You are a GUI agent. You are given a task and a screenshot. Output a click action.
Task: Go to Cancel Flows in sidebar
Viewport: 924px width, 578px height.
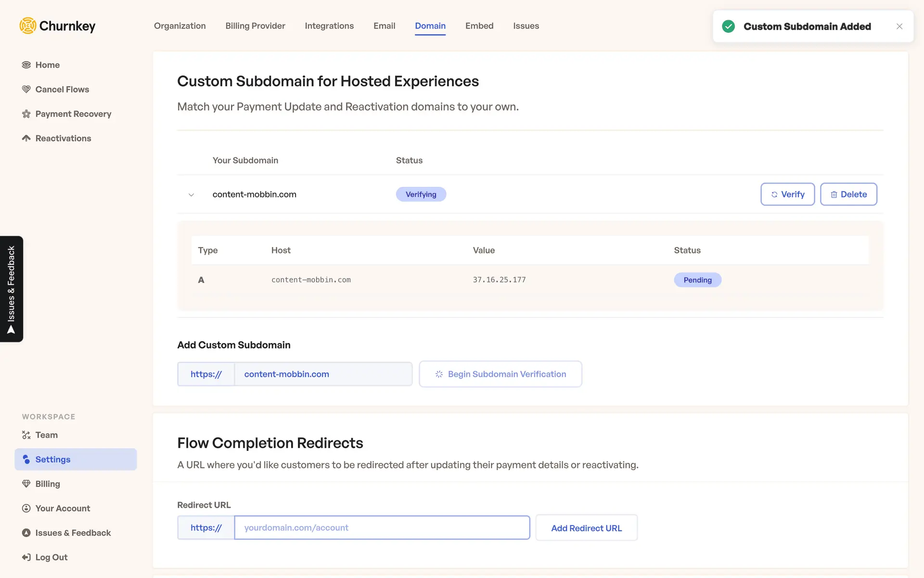[62, 90]
